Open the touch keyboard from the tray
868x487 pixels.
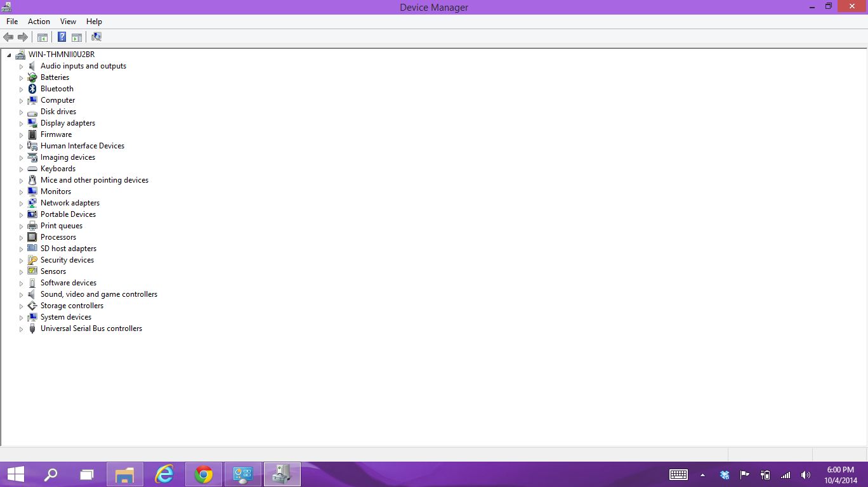point(678,474)
